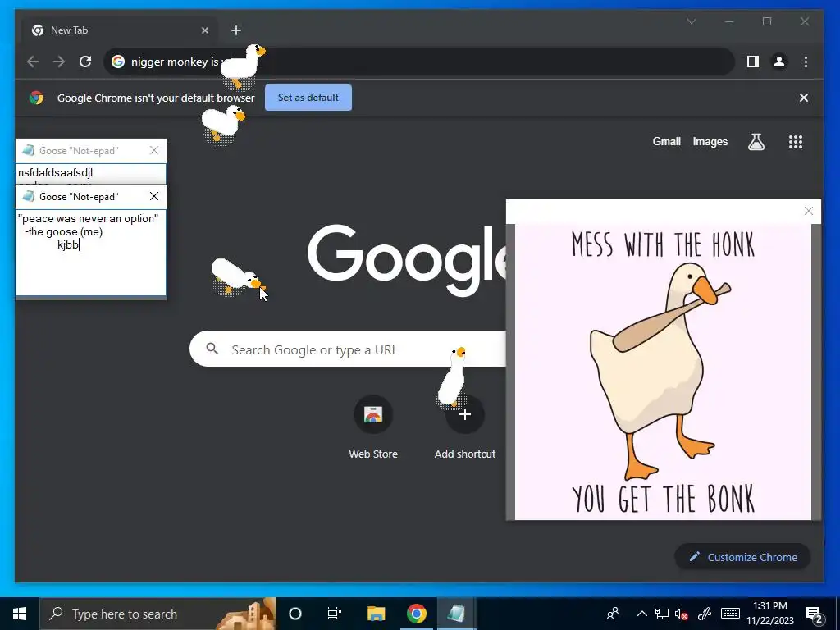The width and height of the screenshot is (840, 630).
Task: Open the Web Store shortcut
Action: [373, 428]
